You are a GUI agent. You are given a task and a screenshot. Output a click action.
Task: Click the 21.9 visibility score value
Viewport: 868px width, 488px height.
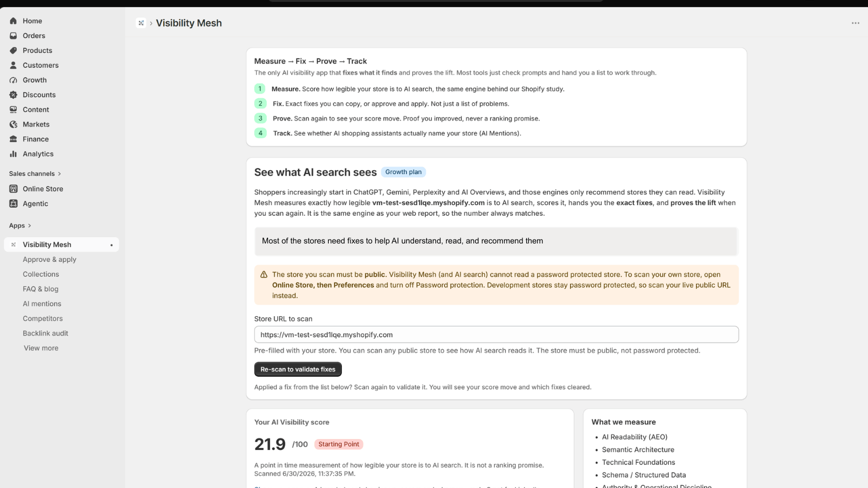click(x=270, y=444)
